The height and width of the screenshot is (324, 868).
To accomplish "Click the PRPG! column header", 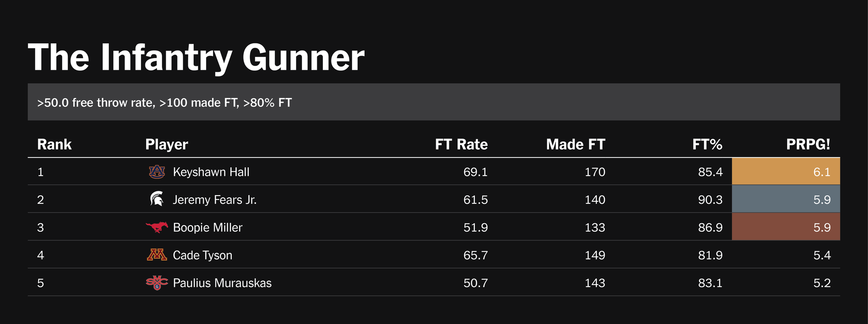I will point(808,144).
